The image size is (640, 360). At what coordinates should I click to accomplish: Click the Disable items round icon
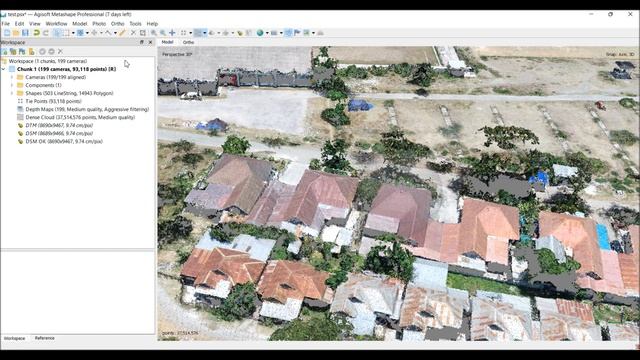[51, 51]
